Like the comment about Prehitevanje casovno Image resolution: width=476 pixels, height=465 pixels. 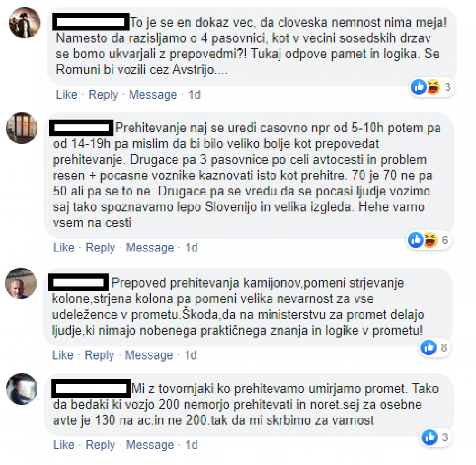tap(64, 247)
